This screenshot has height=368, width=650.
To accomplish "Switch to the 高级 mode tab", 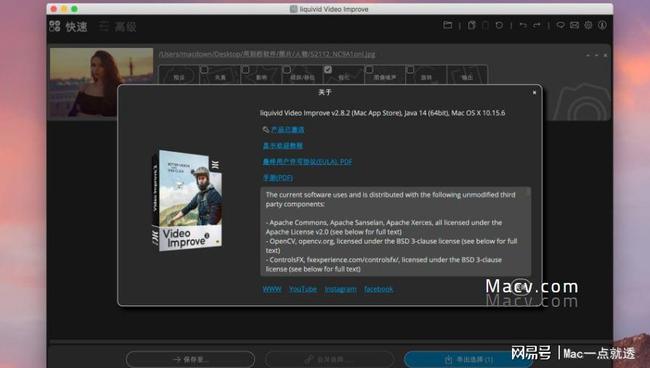I will pos(118,27).
